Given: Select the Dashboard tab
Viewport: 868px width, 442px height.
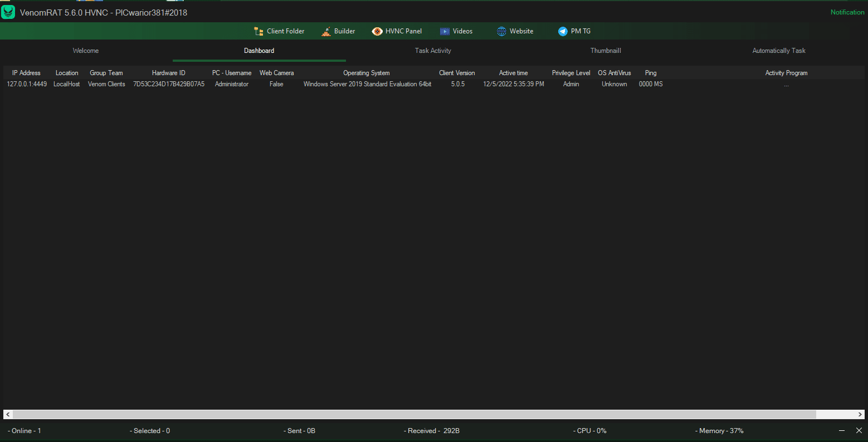Looking at the screenshot, I should [x=259, y=51].
